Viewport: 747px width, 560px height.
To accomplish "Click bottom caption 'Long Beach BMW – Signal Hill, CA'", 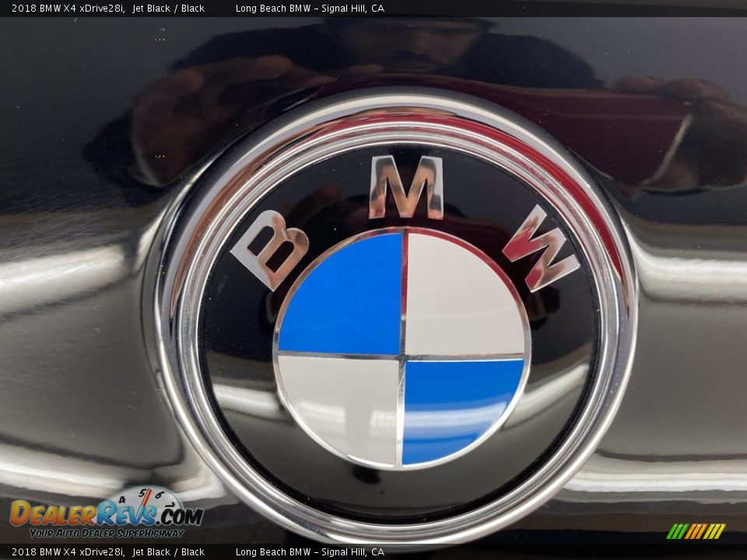I will tap(310, 552).
